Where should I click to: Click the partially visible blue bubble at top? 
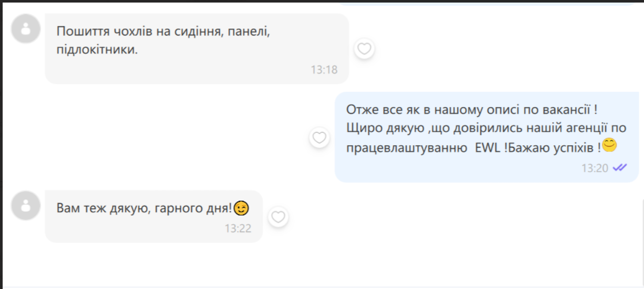click(487, 3)
